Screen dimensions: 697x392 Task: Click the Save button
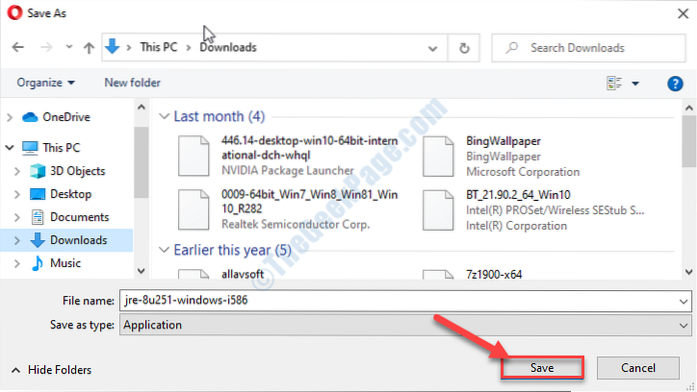pos(542,368)
